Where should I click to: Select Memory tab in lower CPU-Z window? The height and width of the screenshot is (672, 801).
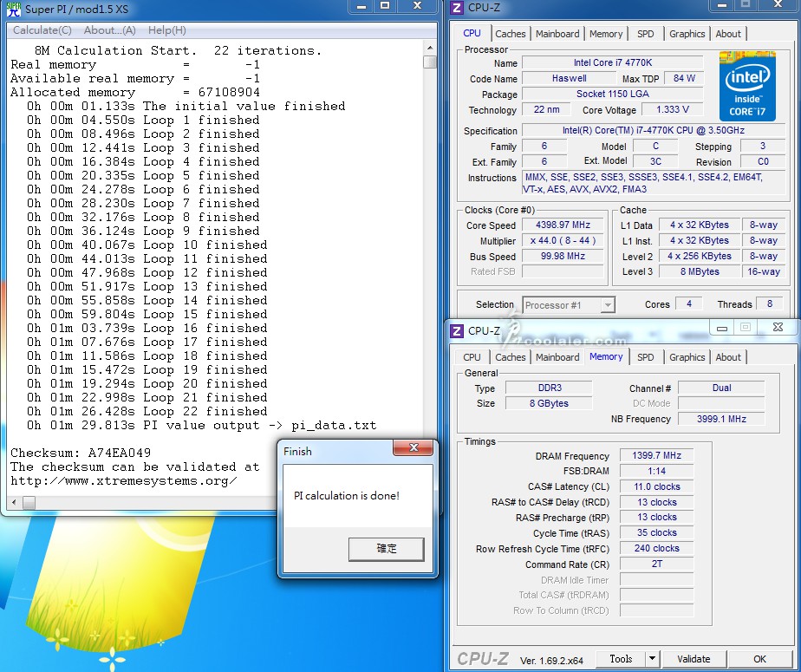click(x=606, y=356)
